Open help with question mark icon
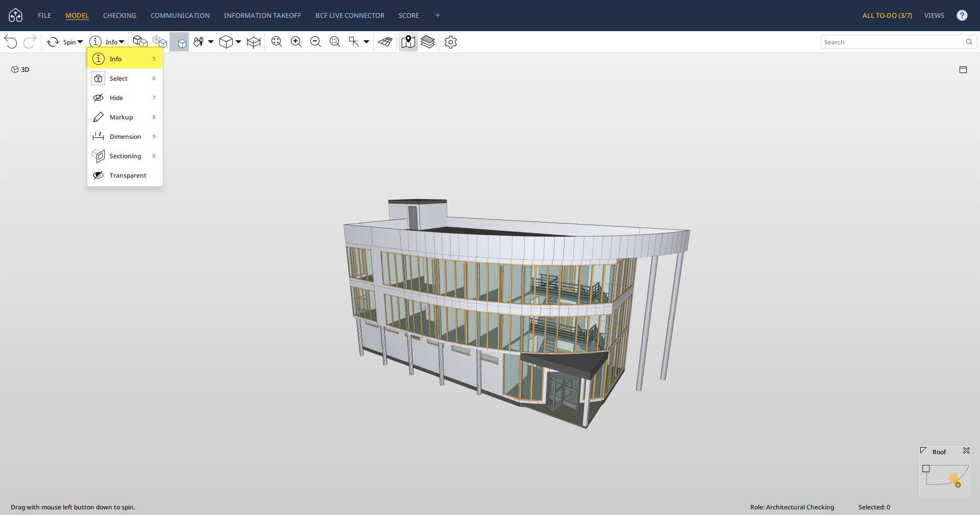 click(962, 15)
